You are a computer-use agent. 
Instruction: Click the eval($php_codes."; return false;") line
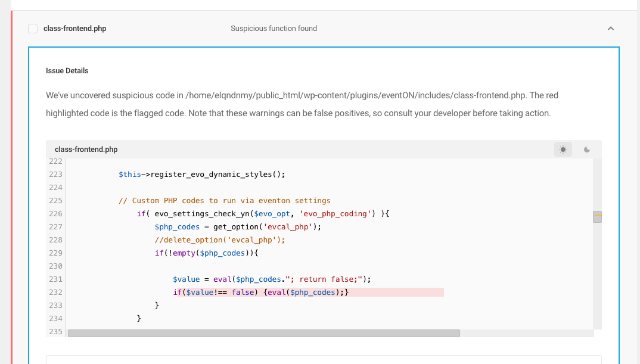pyautogui.click(x=272, y=279)
